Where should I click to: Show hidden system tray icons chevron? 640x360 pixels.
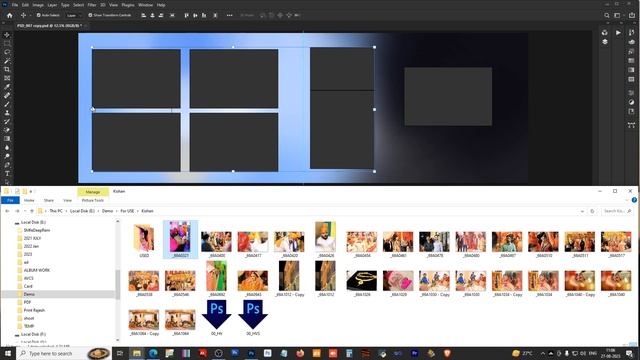(542, 353)
